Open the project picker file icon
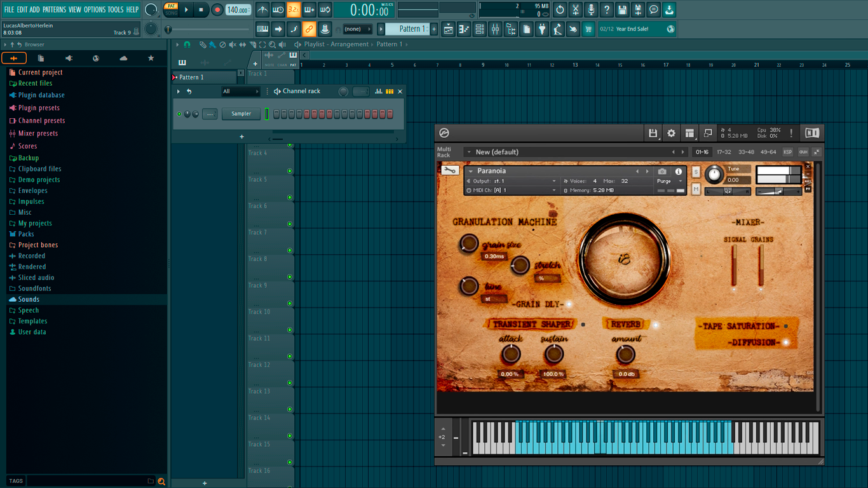Image resolution: width=868 pixels, height=488 pixels. point(526,29)
